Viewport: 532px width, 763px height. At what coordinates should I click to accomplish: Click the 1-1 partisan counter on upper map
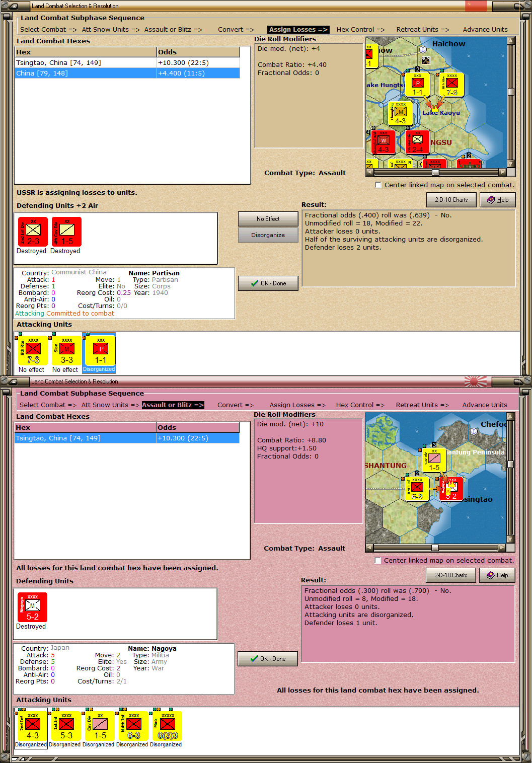pos(418,85)
